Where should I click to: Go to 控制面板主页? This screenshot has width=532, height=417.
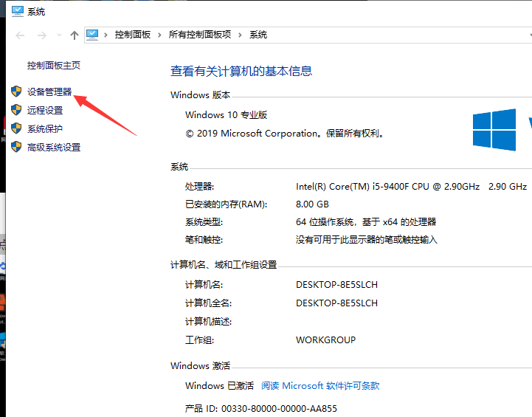pyautogui.click(x=54, y=65)
